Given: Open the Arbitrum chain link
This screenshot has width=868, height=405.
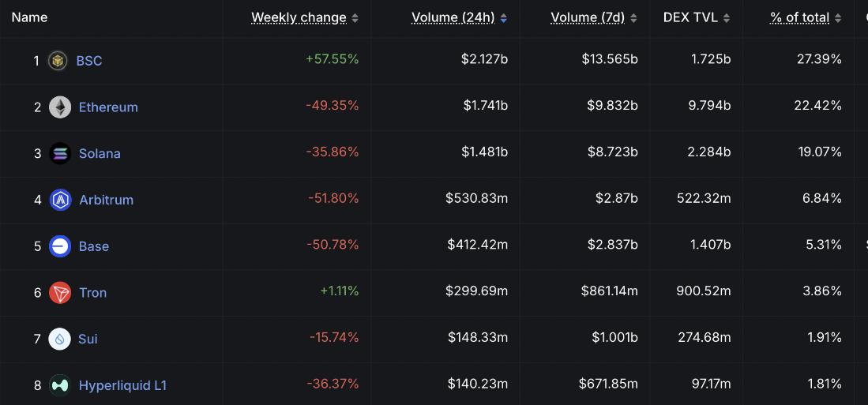Looking at the screenshot, I should click(x=106, y=200).
